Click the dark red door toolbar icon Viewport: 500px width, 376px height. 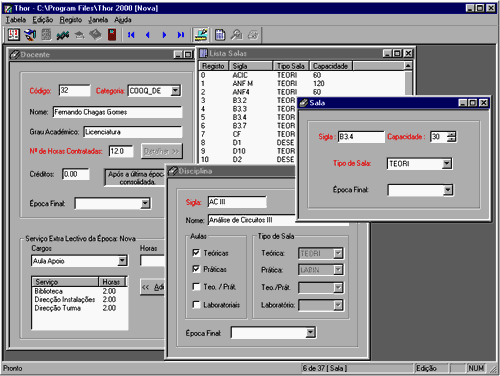(112, 35)
